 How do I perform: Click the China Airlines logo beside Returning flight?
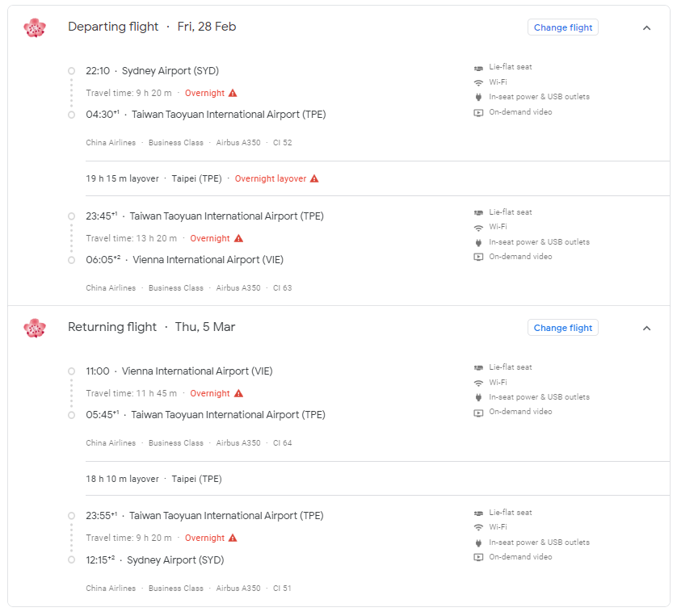pos(35,329)
